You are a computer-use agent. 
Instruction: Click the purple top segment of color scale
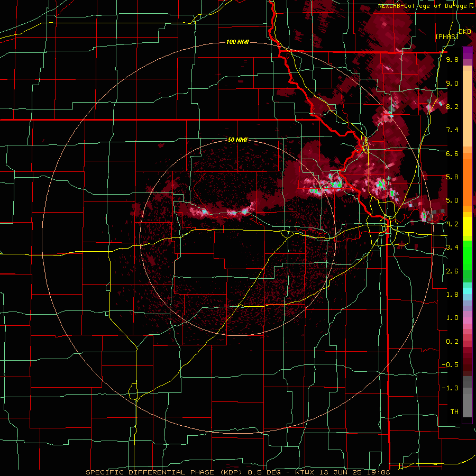tap(467, 53)
